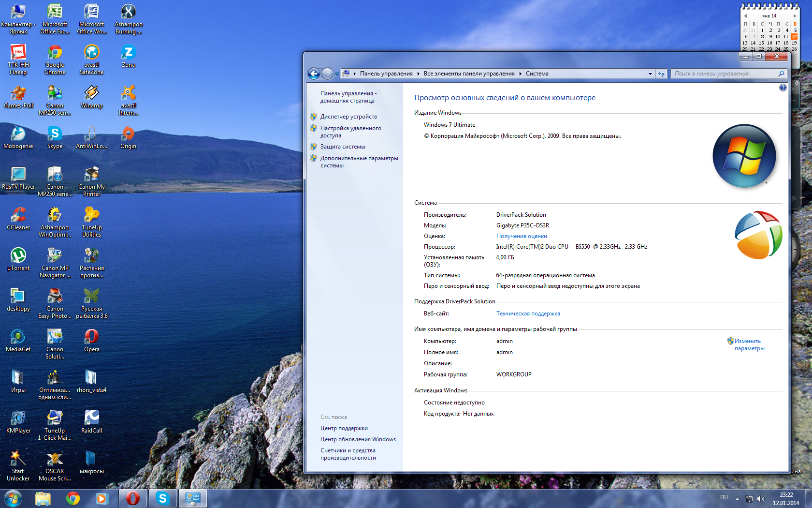Open the help question mark button
This screenshot has height=508, width=812.
tap(783, 88)
